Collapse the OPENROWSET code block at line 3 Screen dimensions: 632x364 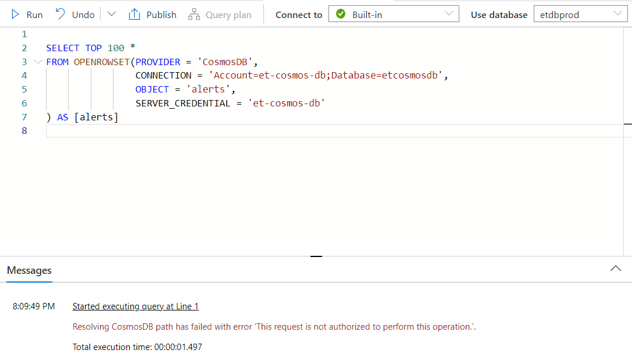38,62
